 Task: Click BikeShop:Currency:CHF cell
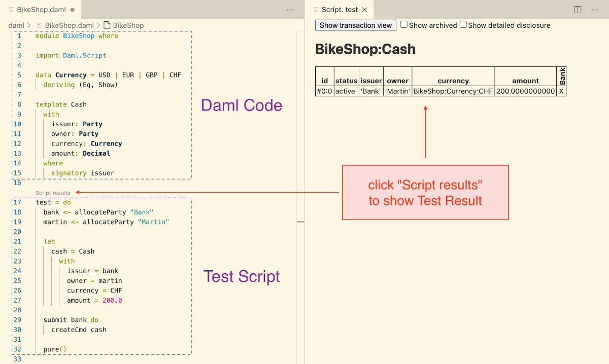click(x=453, y=91)
